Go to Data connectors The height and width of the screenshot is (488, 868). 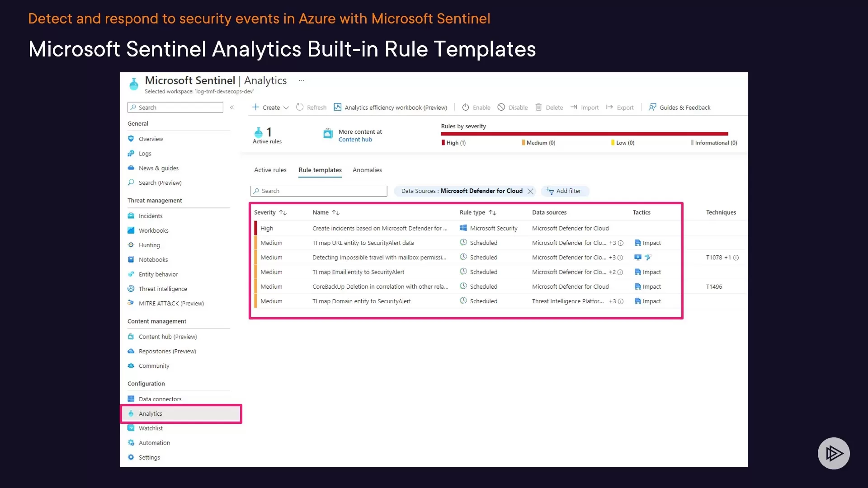coord(160,399)
